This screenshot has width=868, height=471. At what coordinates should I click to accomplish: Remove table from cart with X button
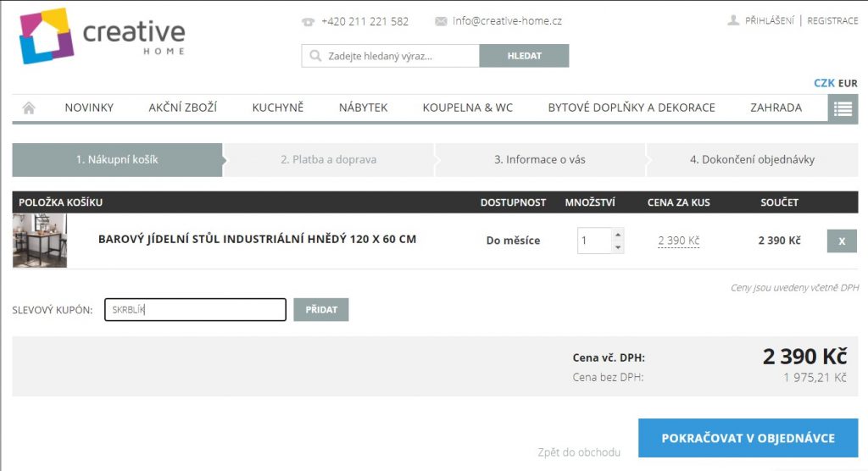coord(842,241)
